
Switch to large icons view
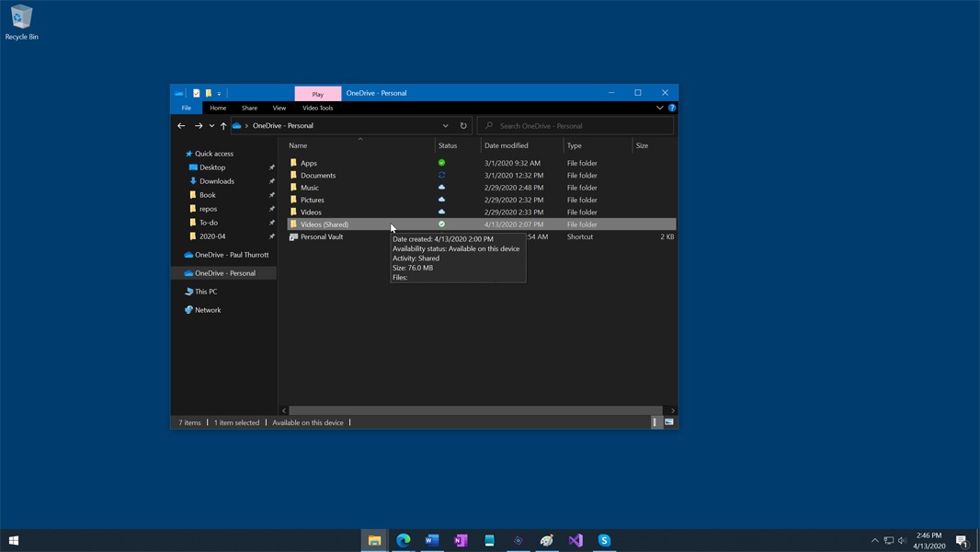point(669,422)
